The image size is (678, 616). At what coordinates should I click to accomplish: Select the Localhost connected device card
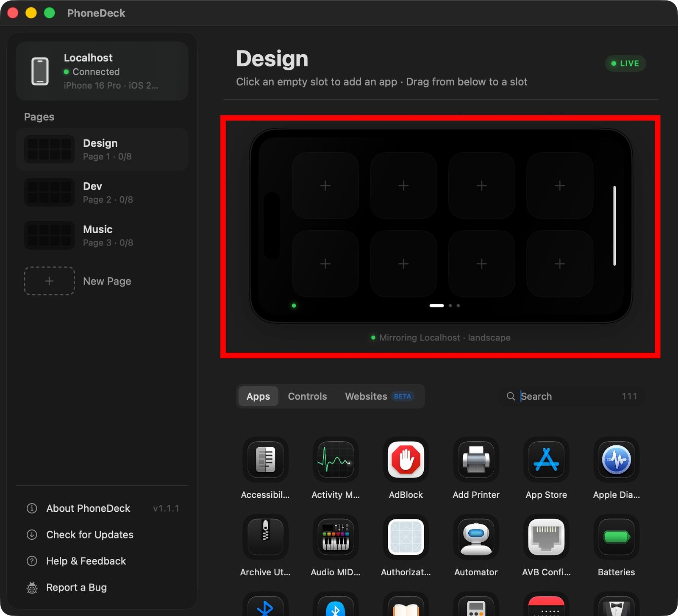coord(102,71)
